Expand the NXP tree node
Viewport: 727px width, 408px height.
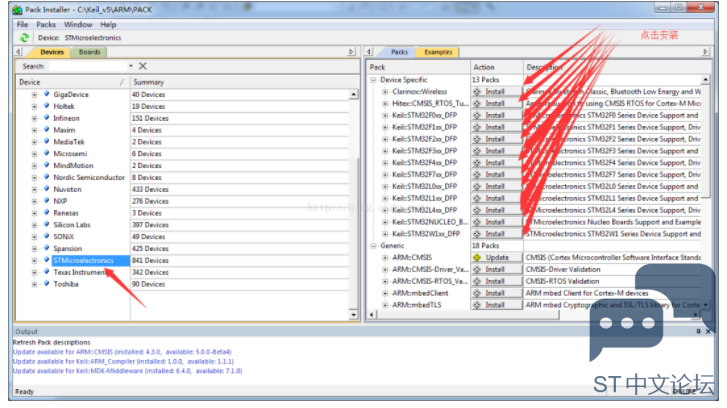[x=34, y=201]
